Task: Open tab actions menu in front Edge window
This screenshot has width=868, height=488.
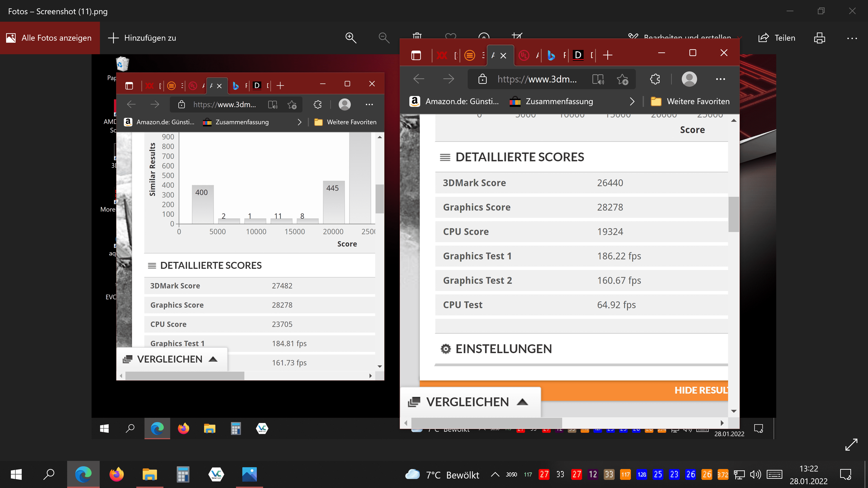Action: click(x=416, y=55)
